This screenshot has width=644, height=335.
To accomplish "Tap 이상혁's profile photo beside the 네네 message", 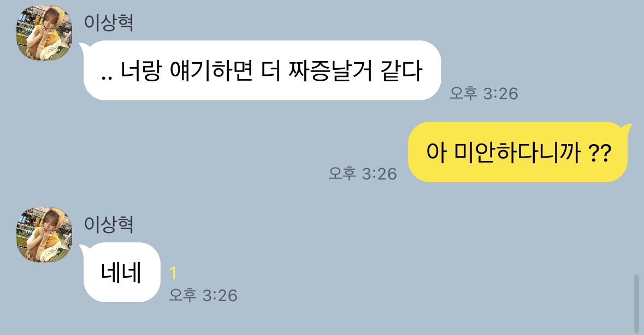I will point(44,235).
